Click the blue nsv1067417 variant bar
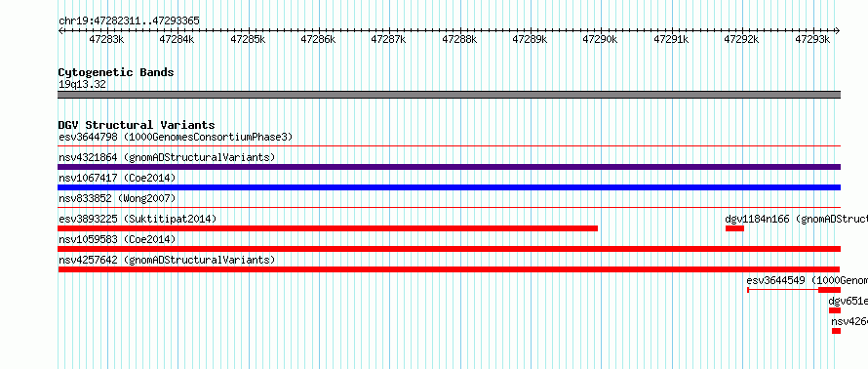 (449, 187)
